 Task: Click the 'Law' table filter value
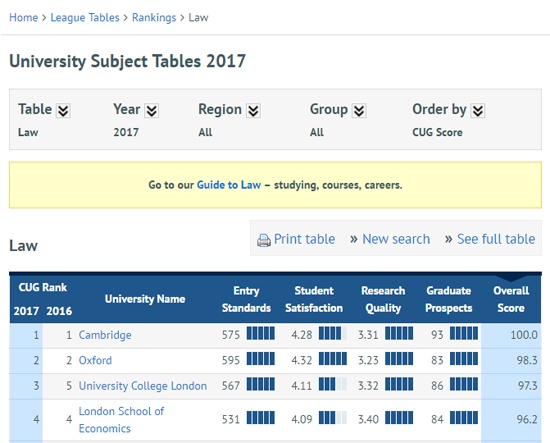(28, 132)
